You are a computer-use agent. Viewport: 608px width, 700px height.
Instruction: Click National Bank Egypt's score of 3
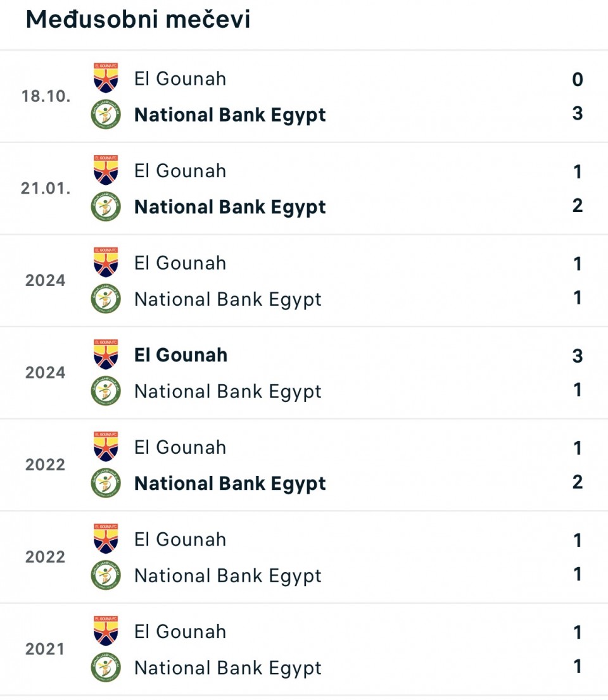click(577, 114)
